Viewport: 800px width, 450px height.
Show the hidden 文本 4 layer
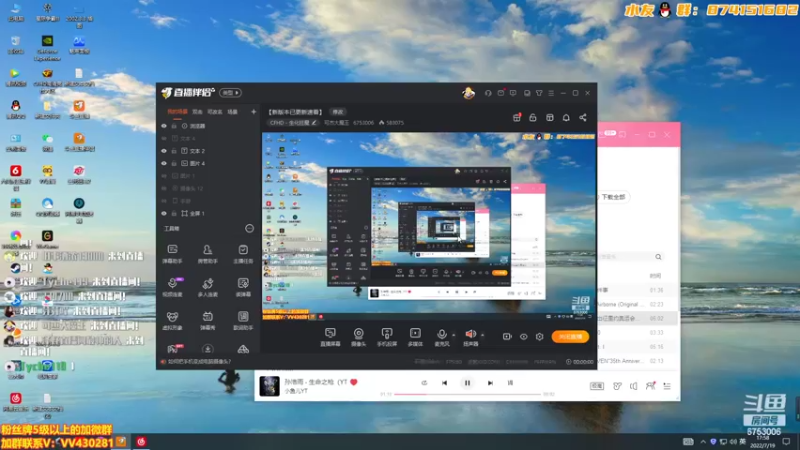tap(164, 138)
